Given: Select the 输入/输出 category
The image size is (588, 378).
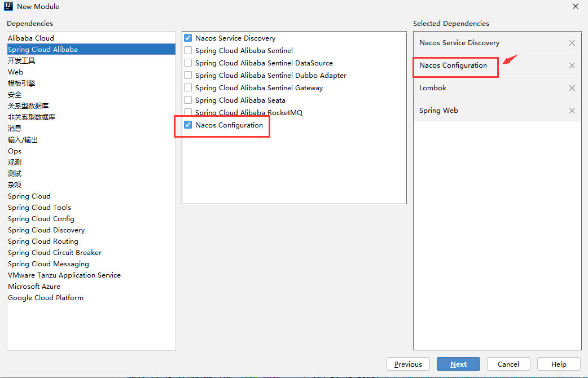Looking at the screenshot, I should (91, 139).
